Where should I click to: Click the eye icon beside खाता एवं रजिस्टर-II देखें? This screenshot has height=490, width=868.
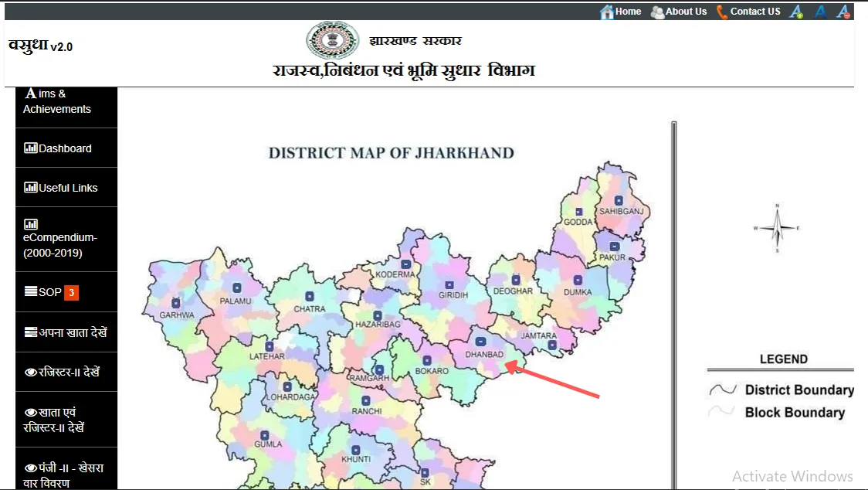point(31,412)
